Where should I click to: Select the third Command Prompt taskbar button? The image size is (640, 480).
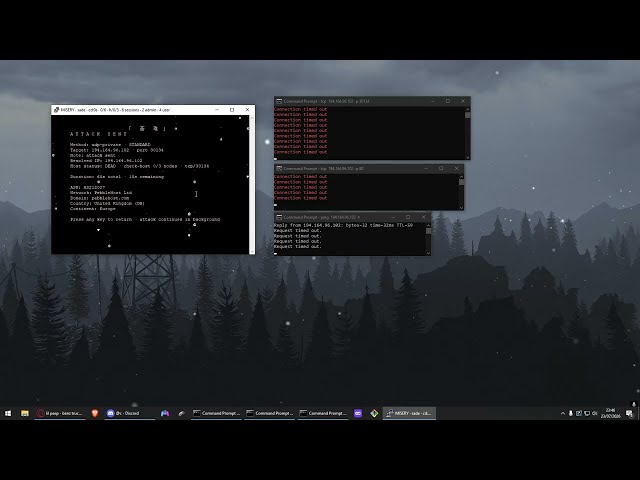pyautogui.click(x=323, y=413)
